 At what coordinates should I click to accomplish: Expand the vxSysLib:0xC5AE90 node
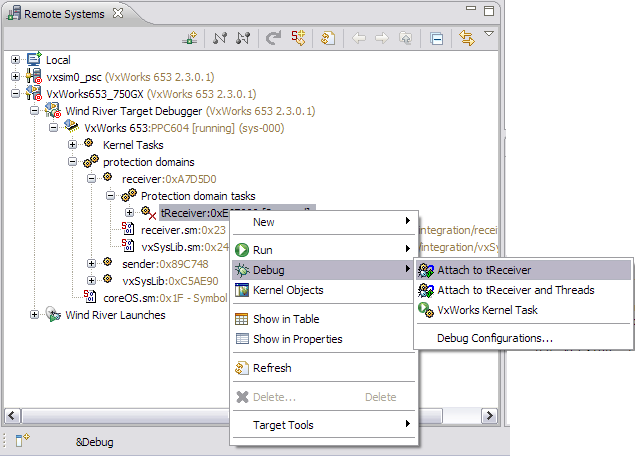[92, 280]
